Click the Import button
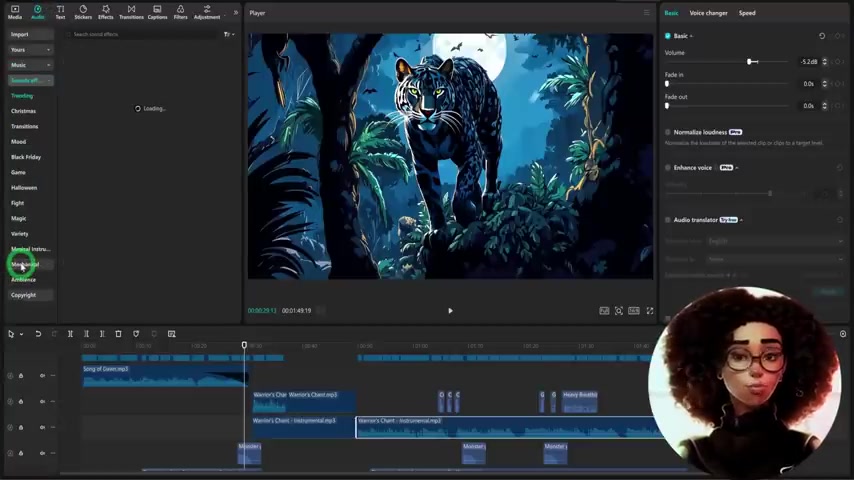The height and width of the screenshot is (480, 854). 30,34
